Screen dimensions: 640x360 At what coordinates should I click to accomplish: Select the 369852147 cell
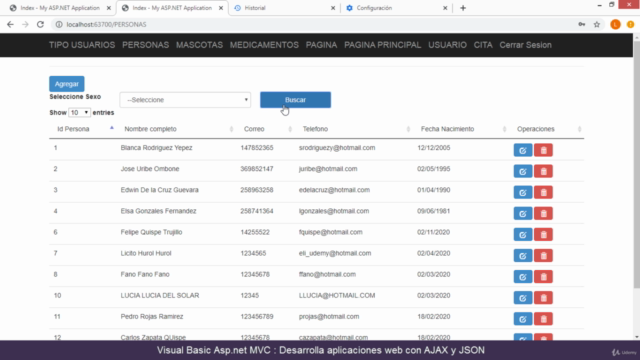pos(257,169)
